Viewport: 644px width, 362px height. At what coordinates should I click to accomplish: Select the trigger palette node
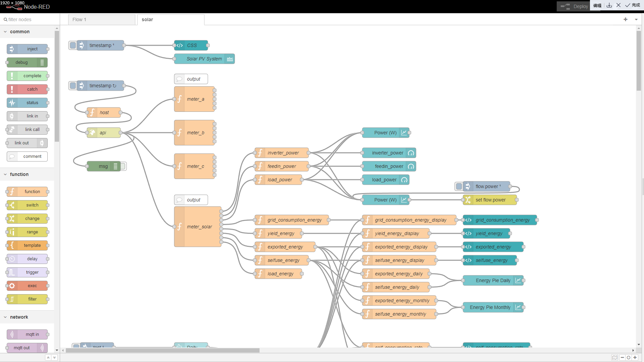point(27,272)
